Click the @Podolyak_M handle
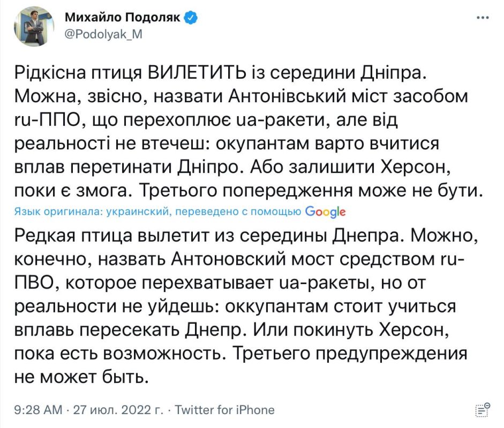This screenshot has height=428, width=504. [103, 34]
